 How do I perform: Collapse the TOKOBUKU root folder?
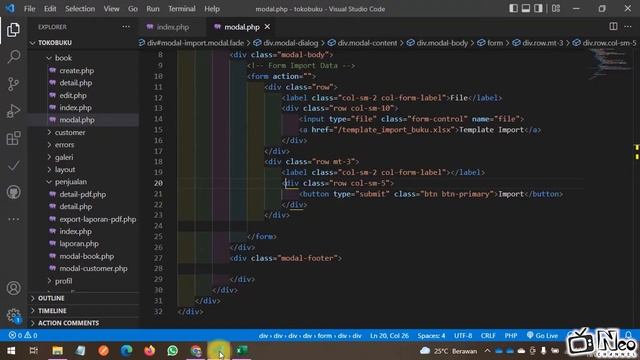(55, 43)
